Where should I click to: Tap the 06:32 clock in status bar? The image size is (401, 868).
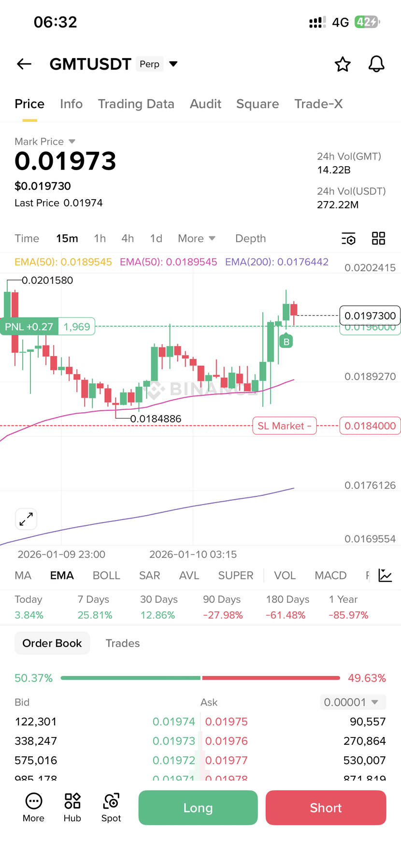click(x=55, y=22)
